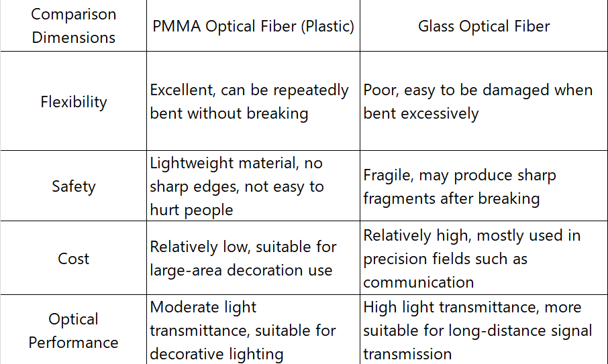Click the Glass Optical Fiber header cell
The width and height of the screenshot is (608, 364).
pos(484,25)
